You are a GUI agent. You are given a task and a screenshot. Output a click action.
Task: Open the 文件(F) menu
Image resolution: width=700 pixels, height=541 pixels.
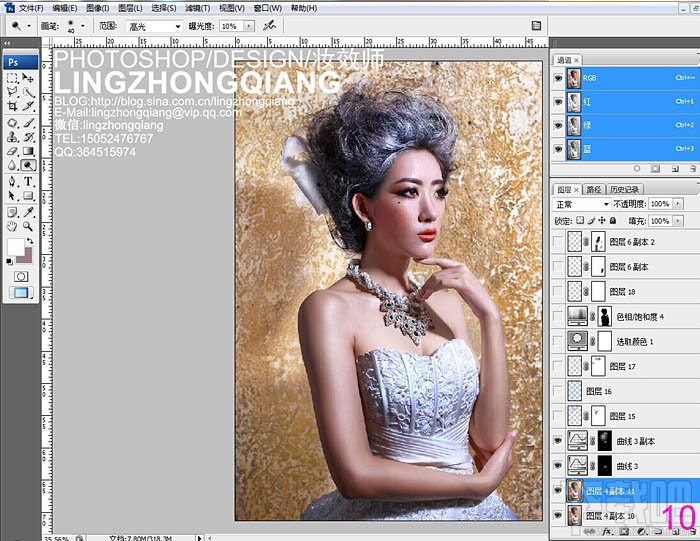pos(31,8)
